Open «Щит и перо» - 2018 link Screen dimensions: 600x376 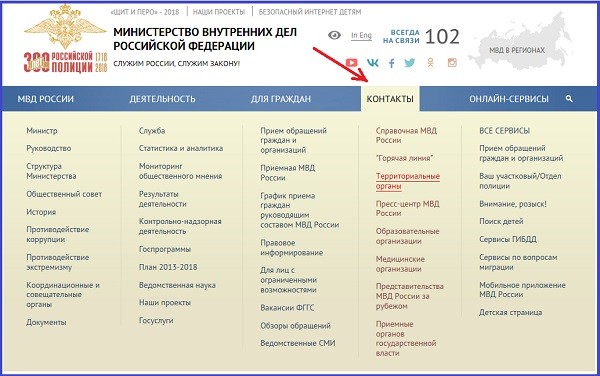tap(145, 12)
